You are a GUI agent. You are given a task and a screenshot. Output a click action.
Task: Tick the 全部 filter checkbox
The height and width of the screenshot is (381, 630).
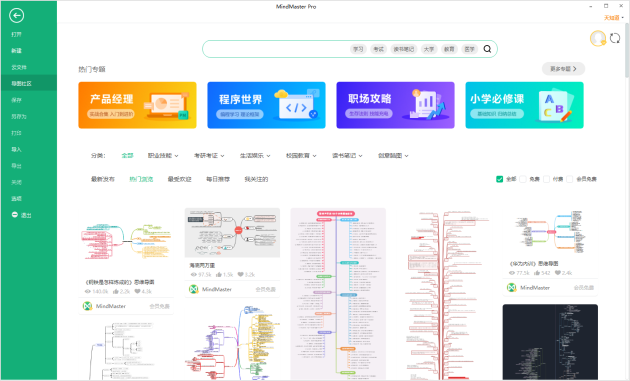point(499,179)
